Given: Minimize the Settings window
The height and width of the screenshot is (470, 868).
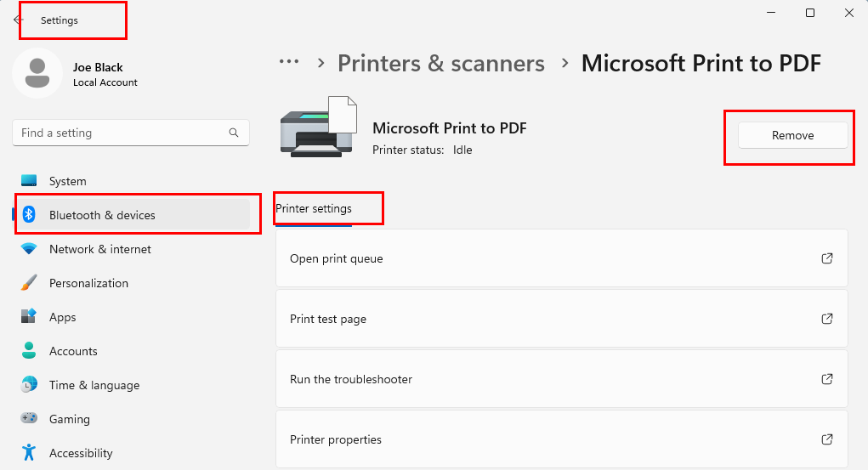Looking at the screenshot, I should pyautogui.click(x=771, y=13).
